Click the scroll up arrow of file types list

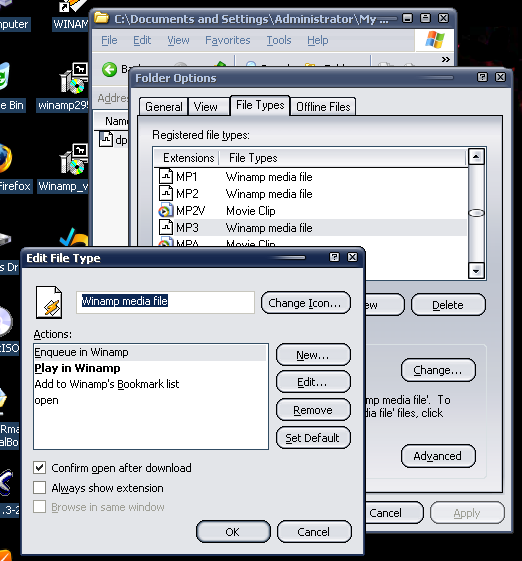(x=476, y=156)
